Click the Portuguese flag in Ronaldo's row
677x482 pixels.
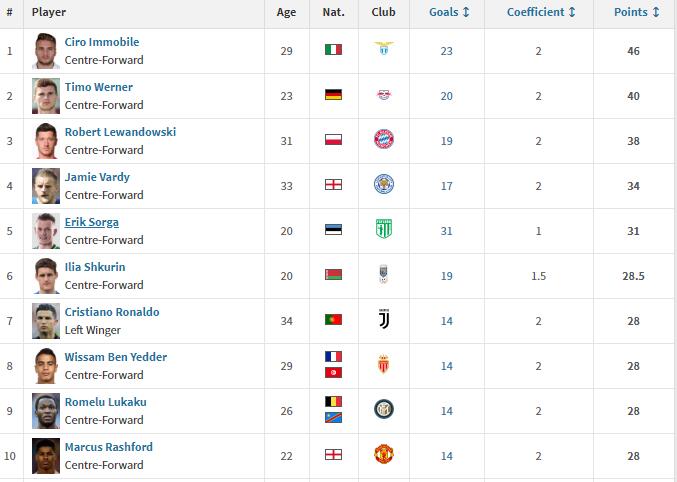333,319
